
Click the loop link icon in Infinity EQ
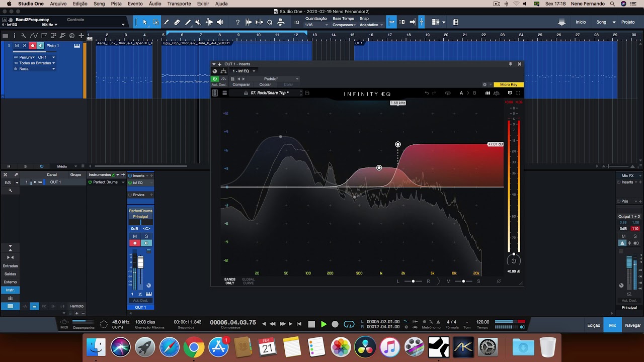[x=447, y=93]
